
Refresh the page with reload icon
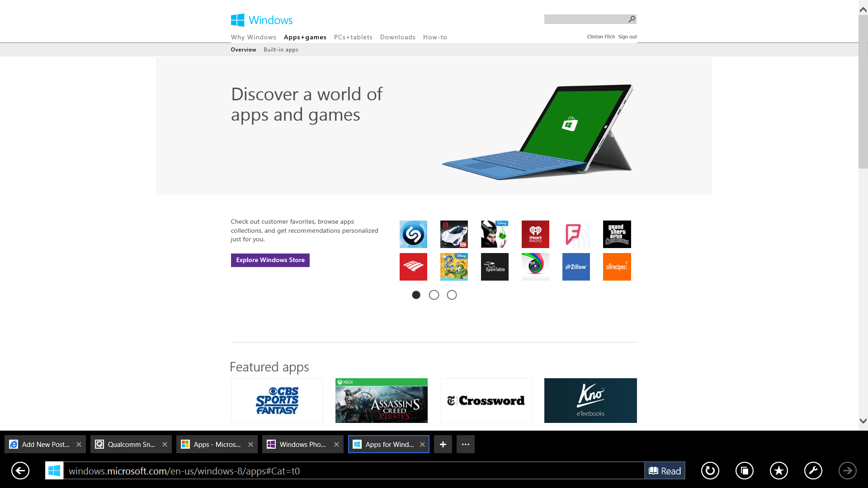point(710,471)
